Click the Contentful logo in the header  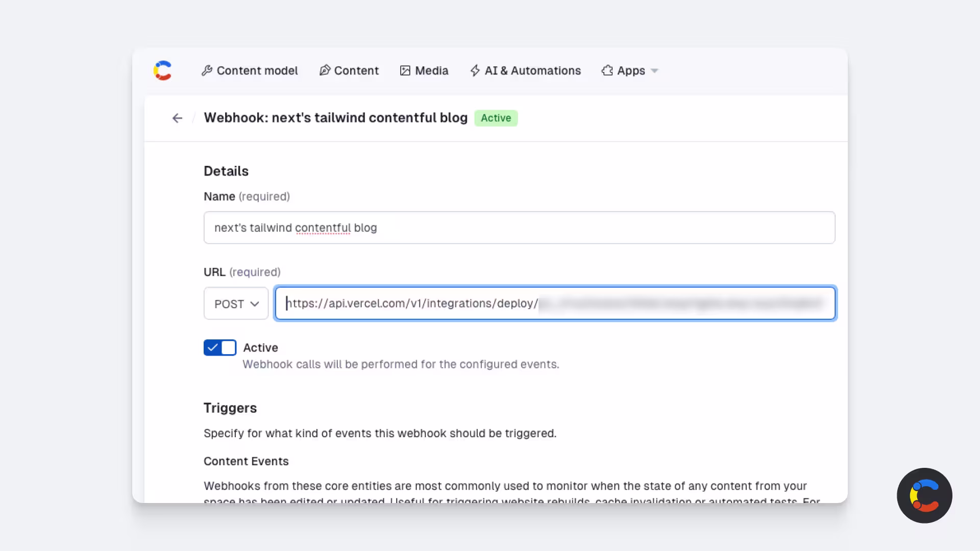coord(162,70)
